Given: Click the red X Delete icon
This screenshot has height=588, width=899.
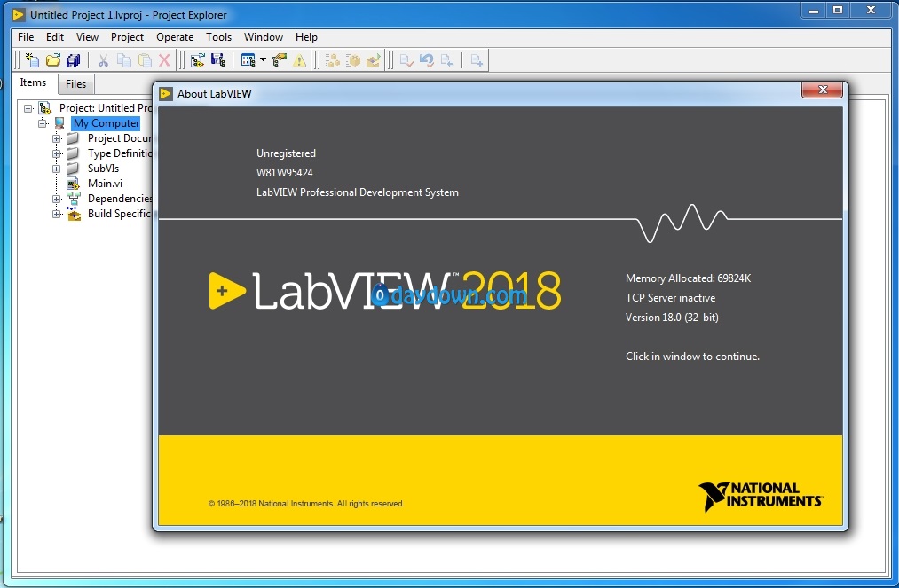Looking at the screenshot, I should (164, 60).
